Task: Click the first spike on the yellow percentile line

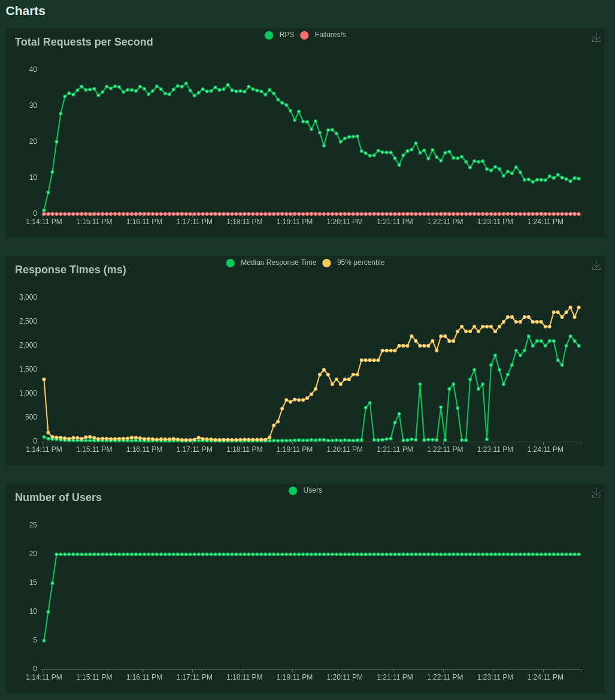Action: (x=44, y=379)
